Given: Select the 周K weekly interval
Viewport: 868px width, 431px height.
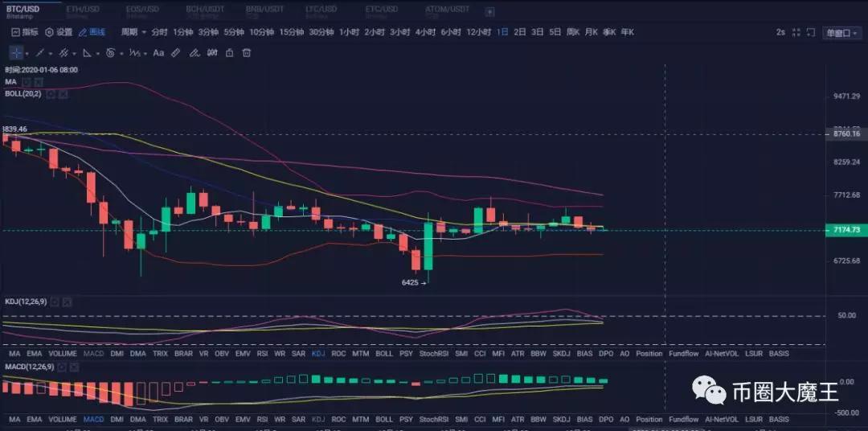Looking at the screenshot, I should click(573, 32).
